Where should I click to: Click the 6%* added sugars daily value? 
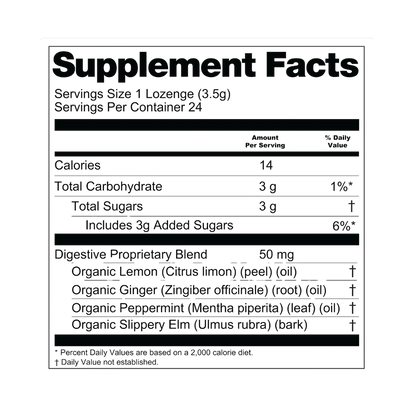[344, 226]
